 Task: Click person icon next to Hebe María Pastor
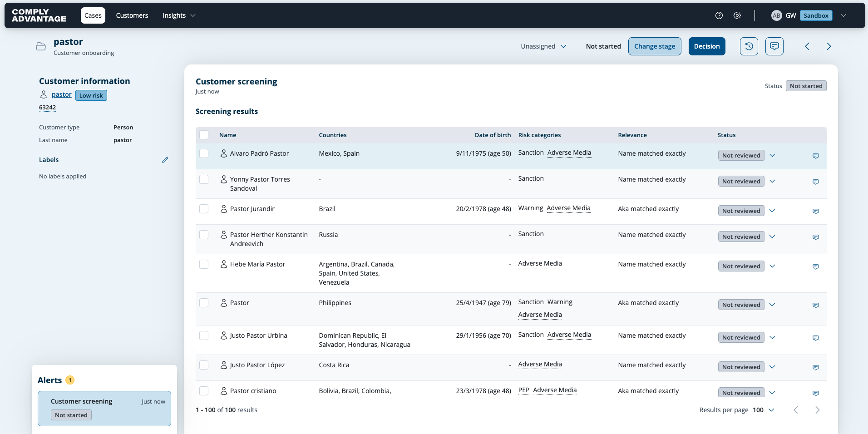pyautogui.click(x=224, y=264)
